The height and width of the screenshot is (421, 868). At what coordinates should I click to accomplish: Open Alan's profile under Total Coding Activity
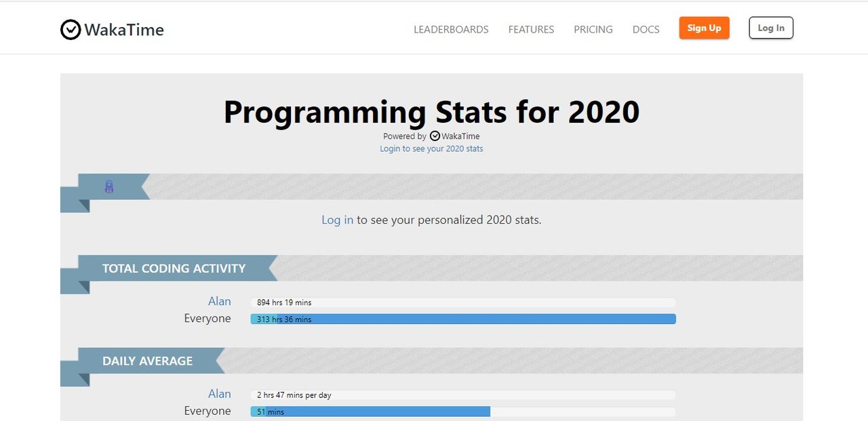[220, 301]
